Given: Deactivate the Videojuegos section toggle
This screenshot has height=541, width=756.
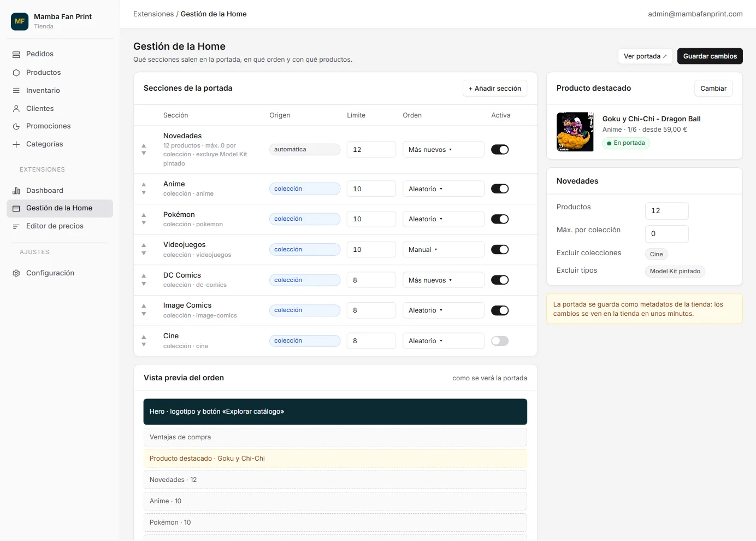Looking at the screenshot, I should click(x=500, y=250).
